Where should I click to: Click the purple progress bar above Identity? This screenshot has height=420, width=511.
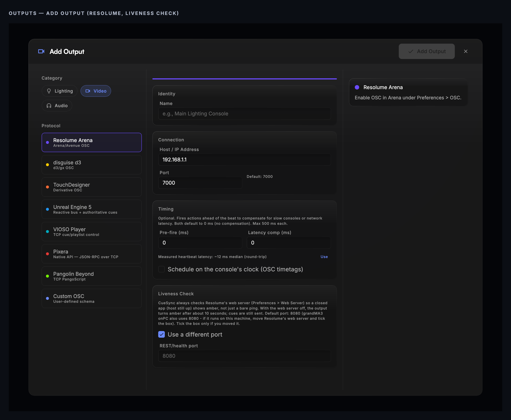point(244,79)
